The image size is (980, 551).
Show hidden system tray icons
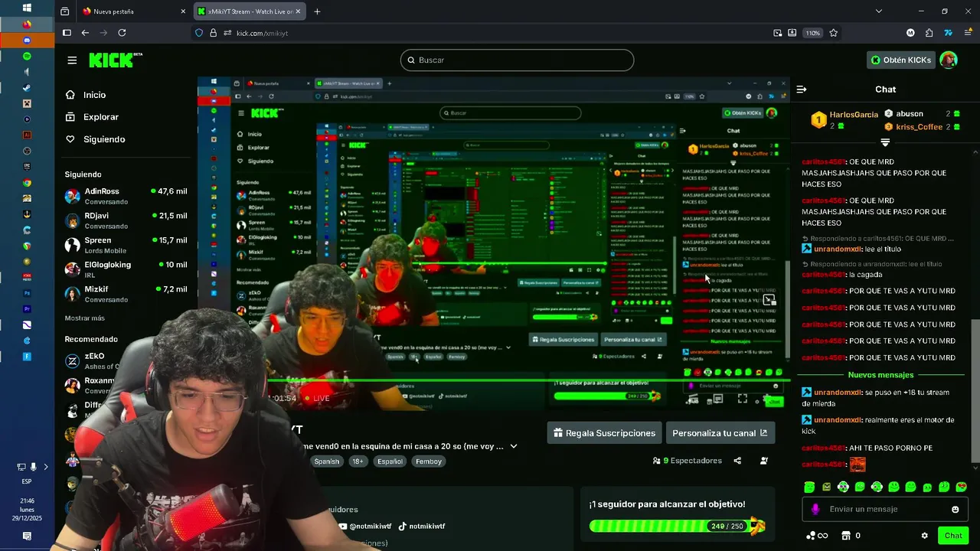point(46,467)
